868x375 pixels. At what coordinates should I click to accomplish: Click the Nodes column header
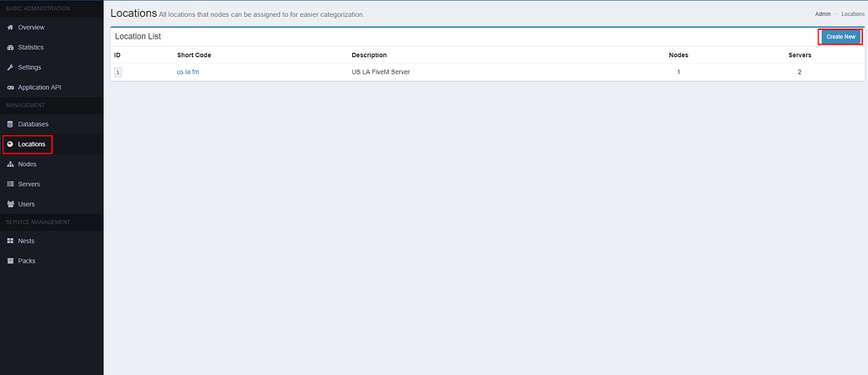tap(678, 55)
